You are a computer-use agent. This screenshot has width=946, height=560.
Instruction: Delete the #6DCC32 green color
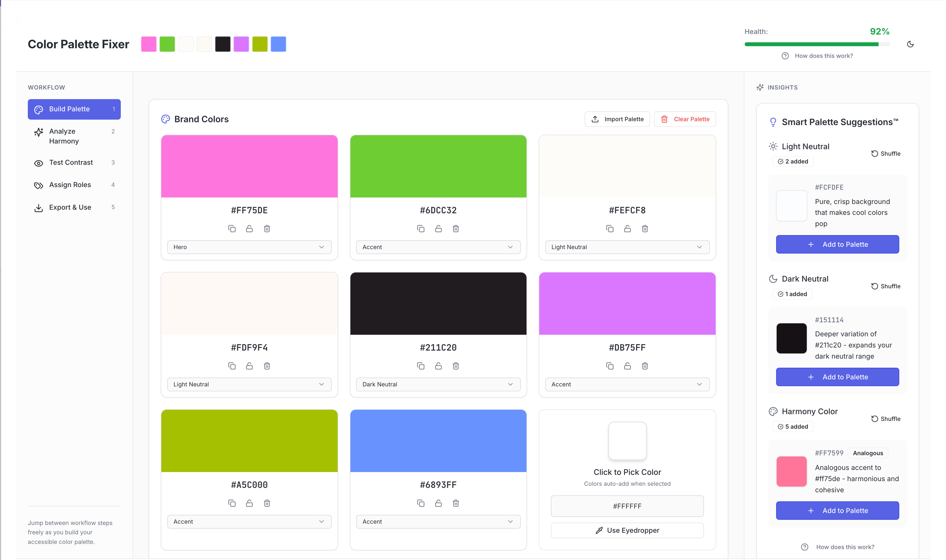point(456,229)
